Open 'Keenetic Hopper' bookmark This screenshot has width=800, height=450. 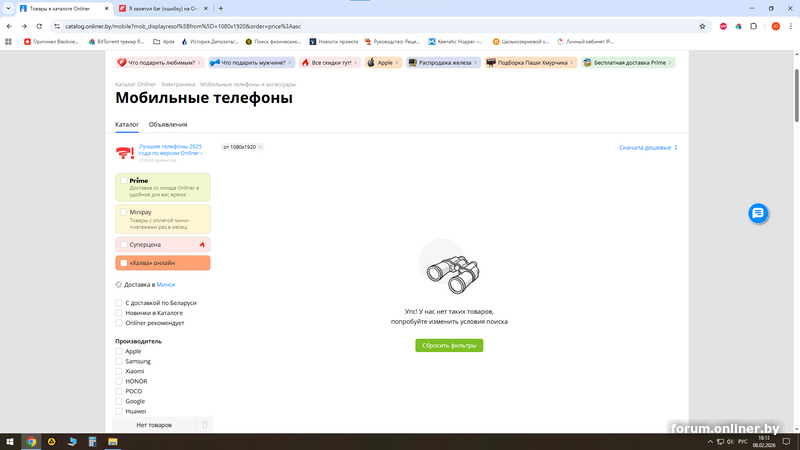455,41
